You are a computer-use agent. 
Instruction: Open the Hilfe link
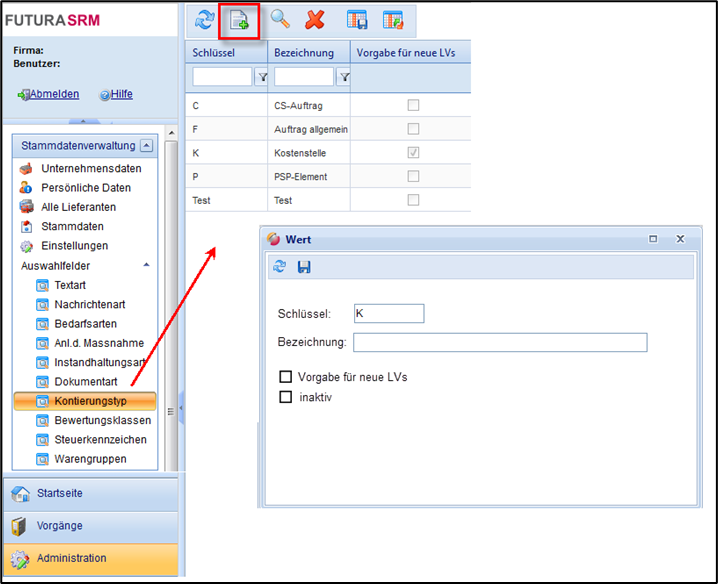[x=120, y=95]
